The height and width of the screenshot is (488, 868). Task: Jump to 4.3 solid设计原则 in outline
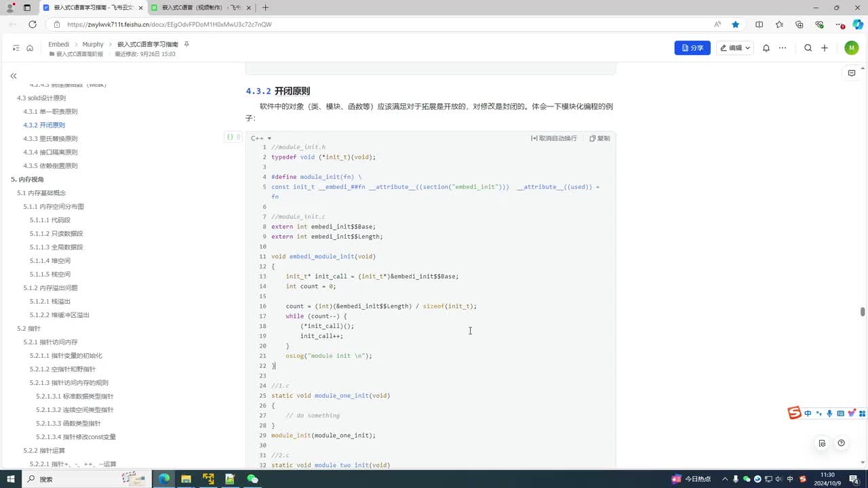tap(41, 98)
